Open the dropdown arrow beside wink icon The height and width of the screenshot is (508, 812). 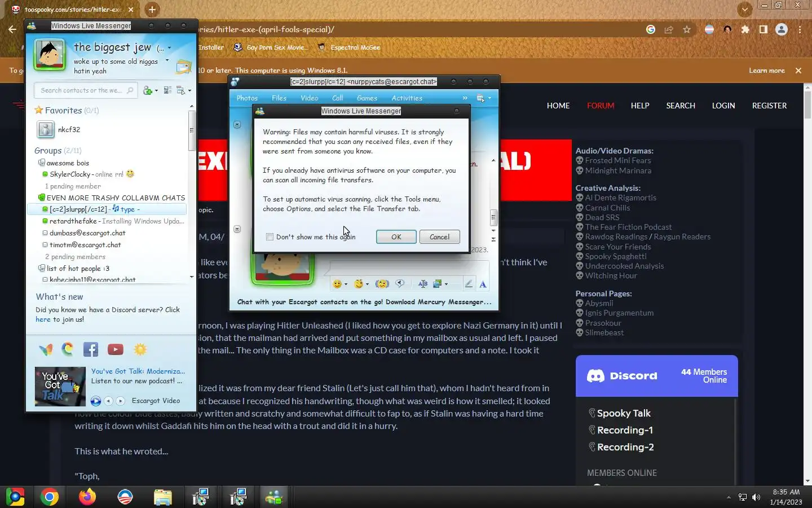tap(367, 284)
